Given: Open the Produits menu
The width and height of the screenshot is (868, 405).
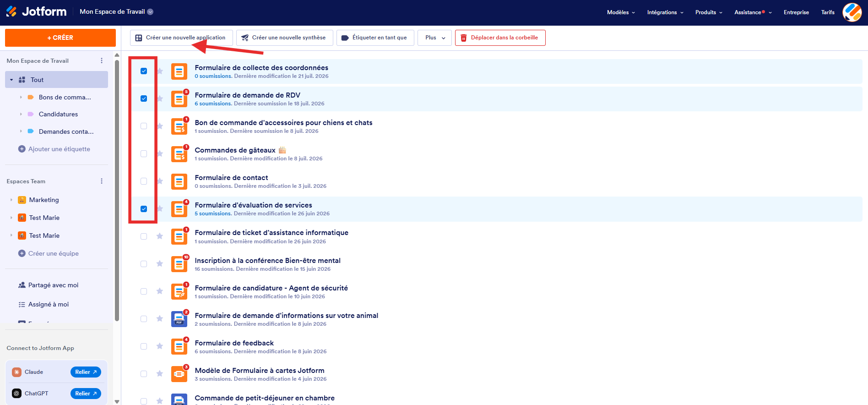Looking at the screenshot, I should pyautogui.click(x=709, y=12).
